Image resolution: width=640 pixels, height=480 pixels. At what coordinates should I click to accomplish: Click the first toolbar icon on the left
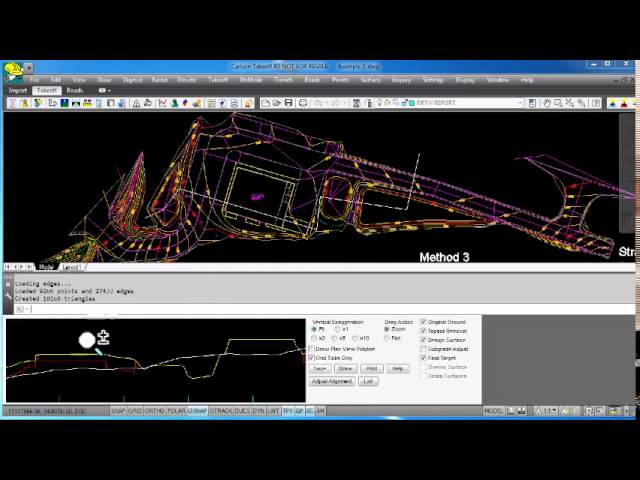pyautogui.click(x=13, y=103)
